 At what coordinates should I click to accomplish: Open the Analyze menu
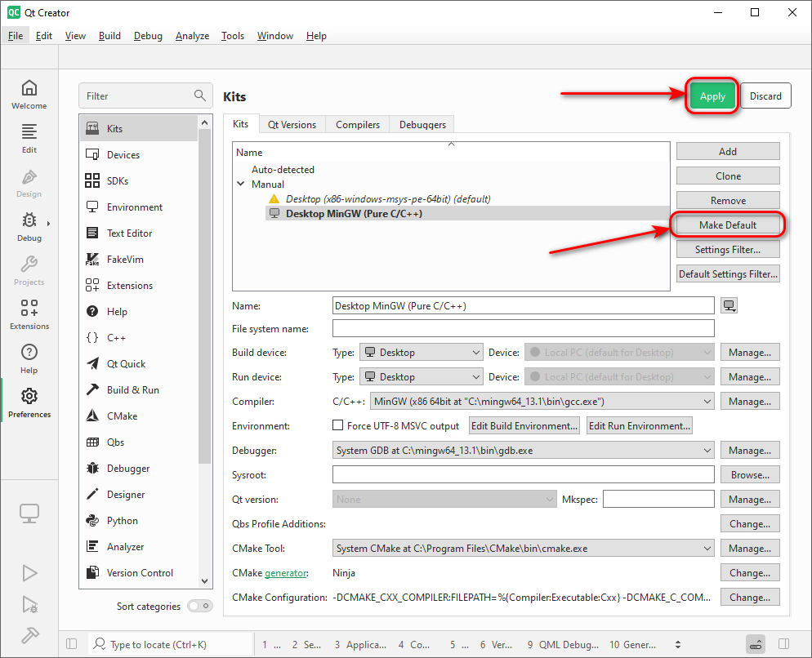(192, 36)
